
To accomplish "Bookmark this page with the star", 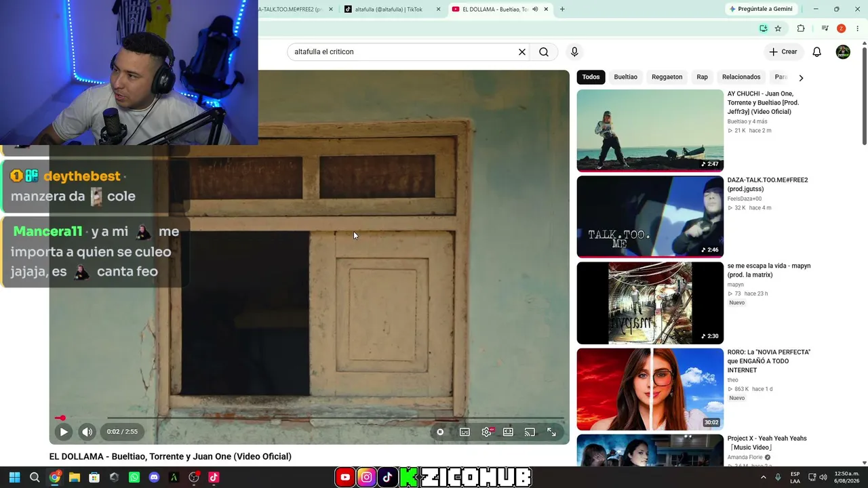I will (778, 28).
